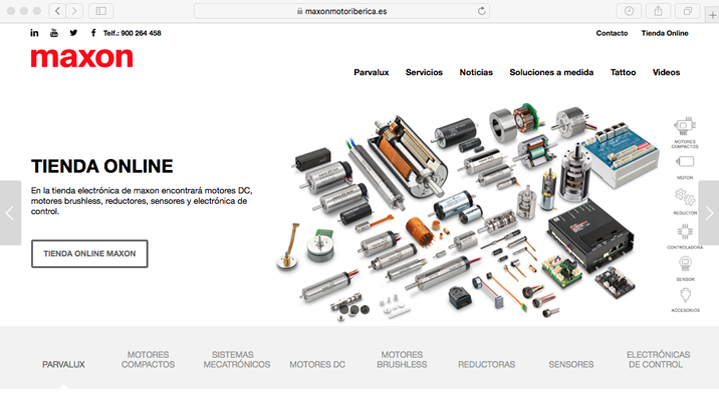Viewport: 719px width, 420px height.
Task: Open the Parvalux menu item
Action: click(x=371, y=72)
